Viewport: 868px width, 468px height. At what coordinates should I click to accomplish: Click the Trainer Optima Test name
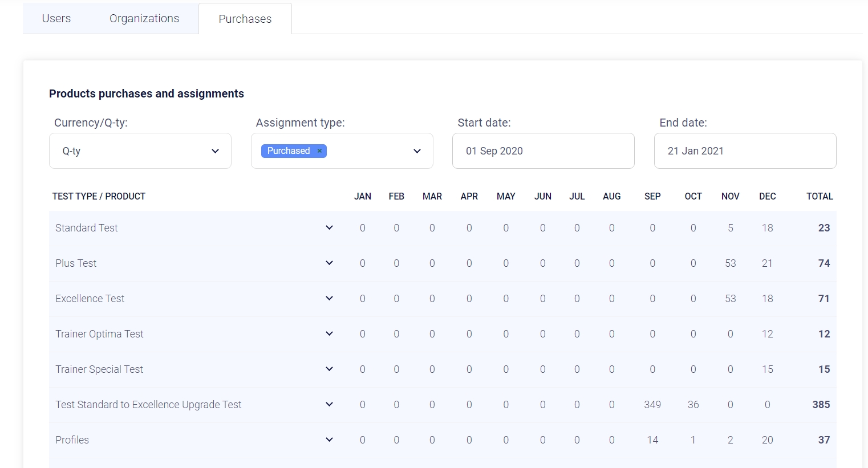coord(99,334)
